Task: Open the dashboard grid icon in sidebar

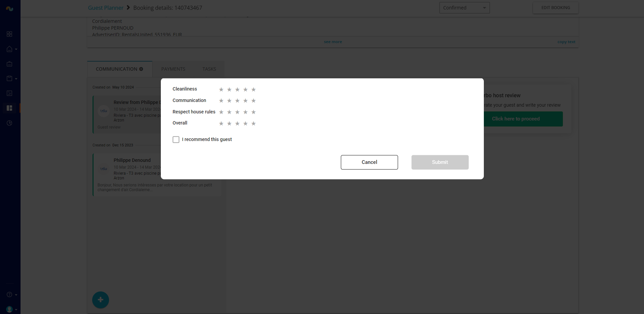Action: coord(9,34)
